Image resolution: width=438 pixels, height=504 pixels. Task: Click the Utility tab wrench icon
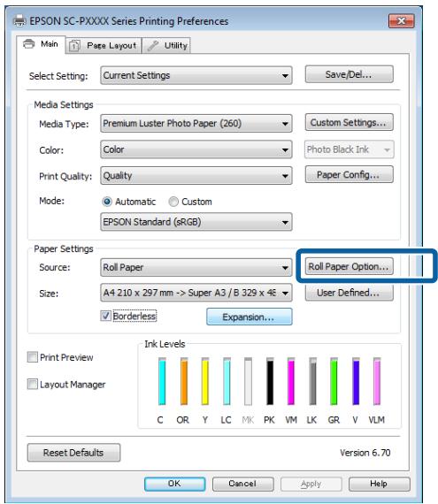pyautogui.click(x=152, y=46)
